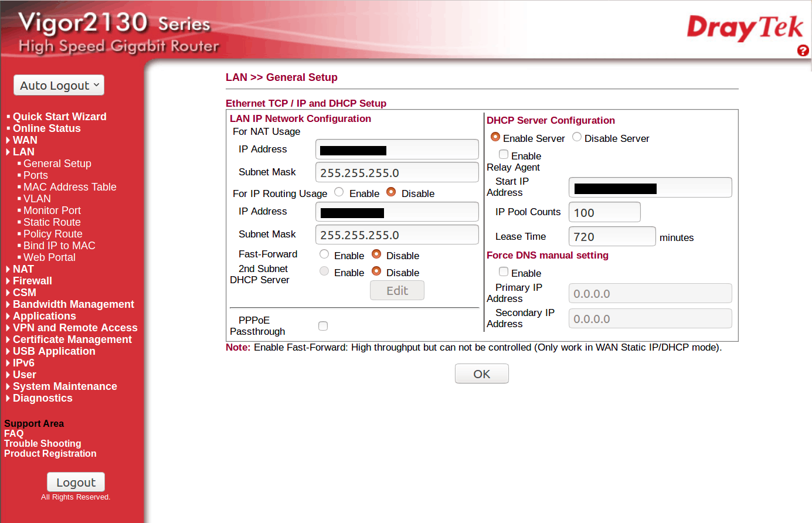
Task: Expand the Diagnostics menu
Action: (x=43, y=398)
